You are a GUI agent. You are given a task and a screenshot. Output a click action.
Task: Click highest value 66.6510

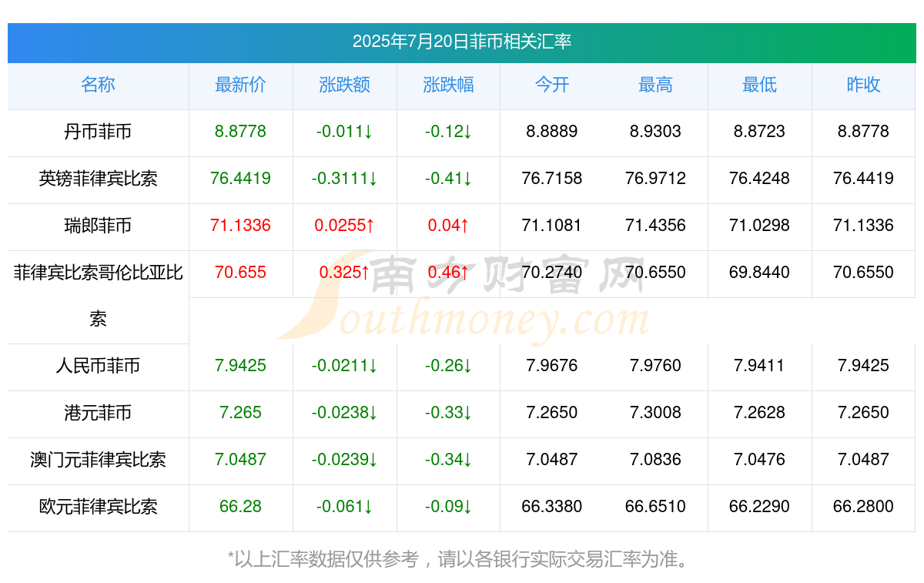(x=655, y=507)
